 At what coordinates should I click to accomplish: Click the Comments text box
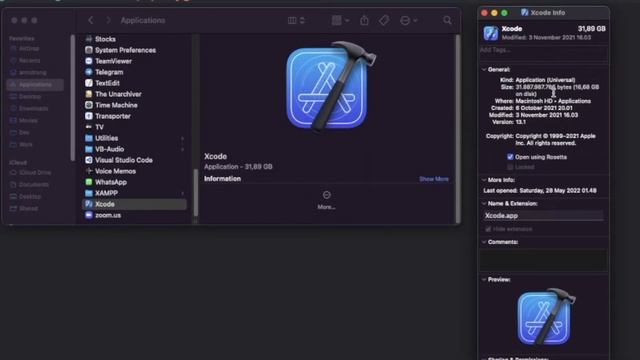(543, 260)
